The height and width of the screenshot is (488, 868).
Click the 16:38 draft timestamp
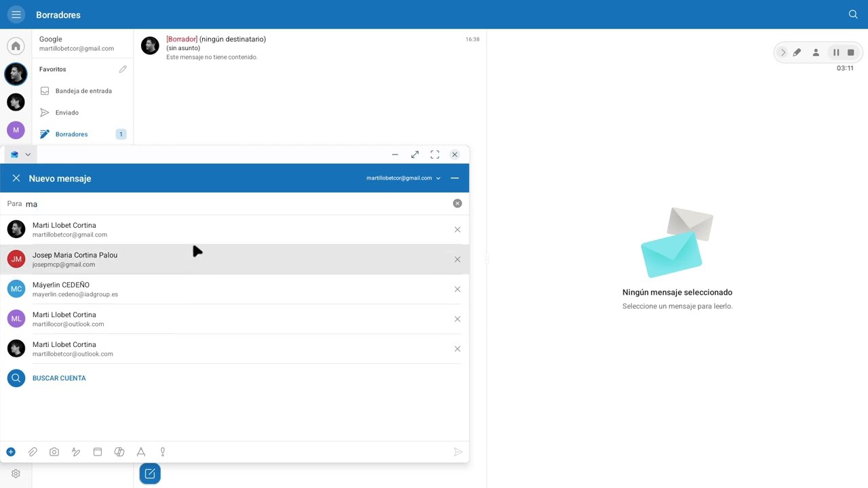(473, 39)
